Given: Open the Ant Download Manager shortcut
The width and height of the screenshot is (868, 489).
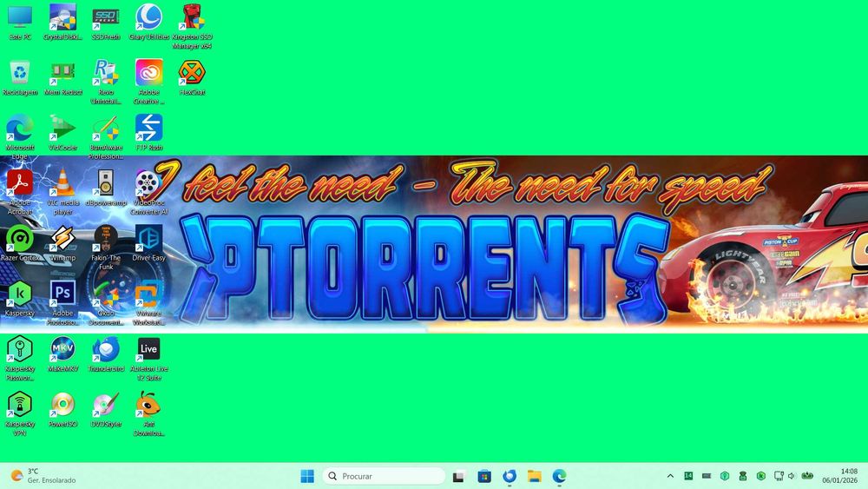Looking at the screenshot, I should pos(149,414).
